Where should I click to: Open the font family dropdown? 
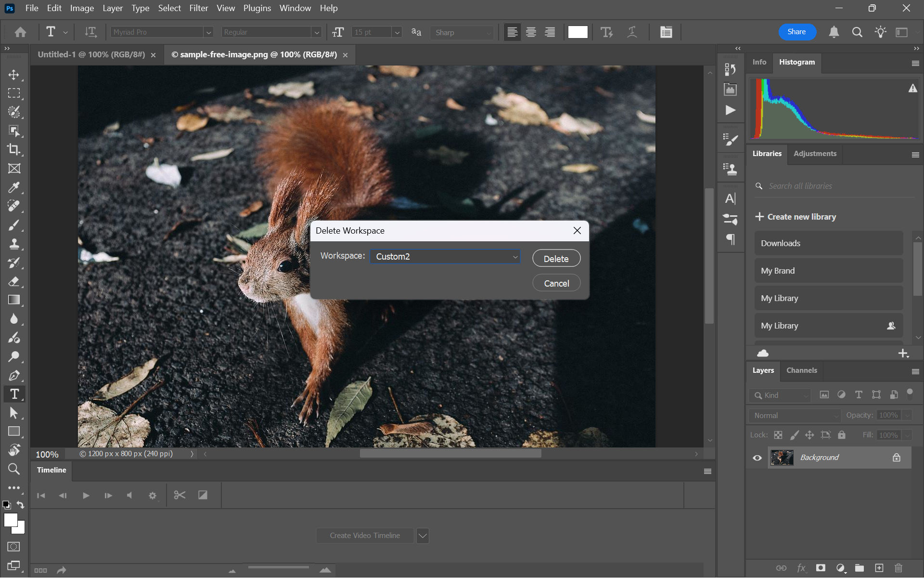(x=161, y=32)
